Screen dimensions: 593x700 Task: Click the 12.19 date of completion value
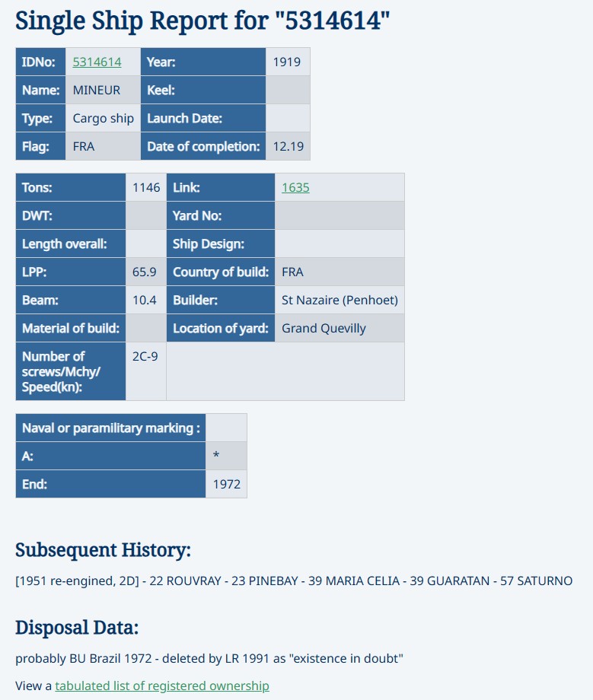(288, 146)
